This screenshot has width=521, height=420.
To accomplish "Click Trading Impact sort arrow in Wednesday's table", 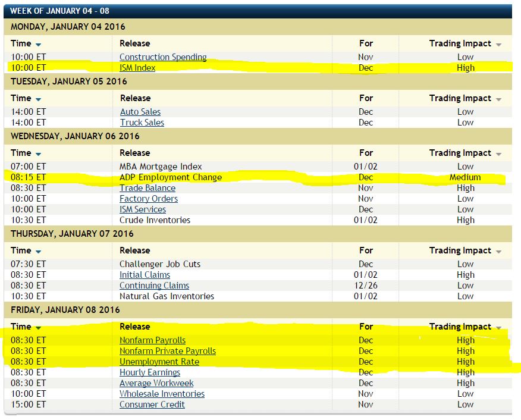I will (x=498, y=154).
